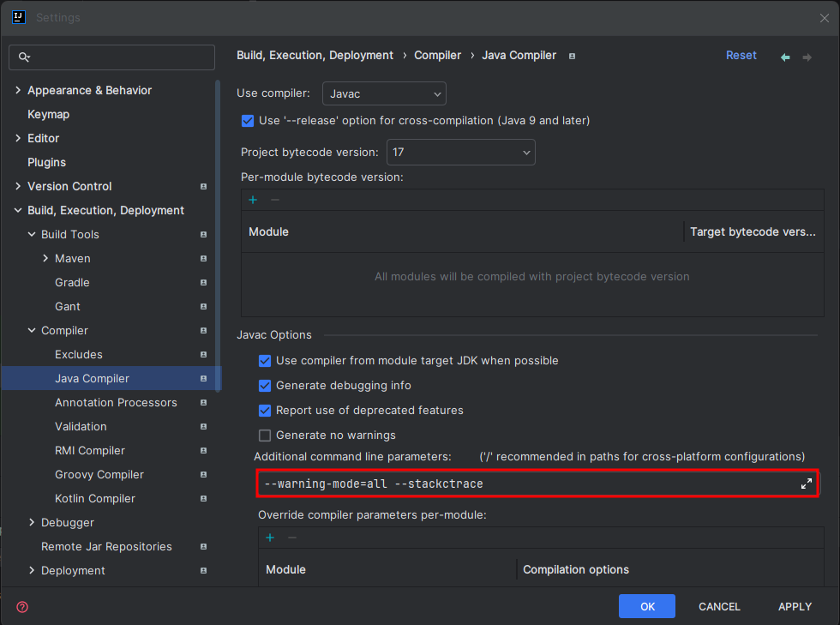The height and width of the screenshot is (625, 840).
Task: Click the OK button
Action: pos(646,606)
